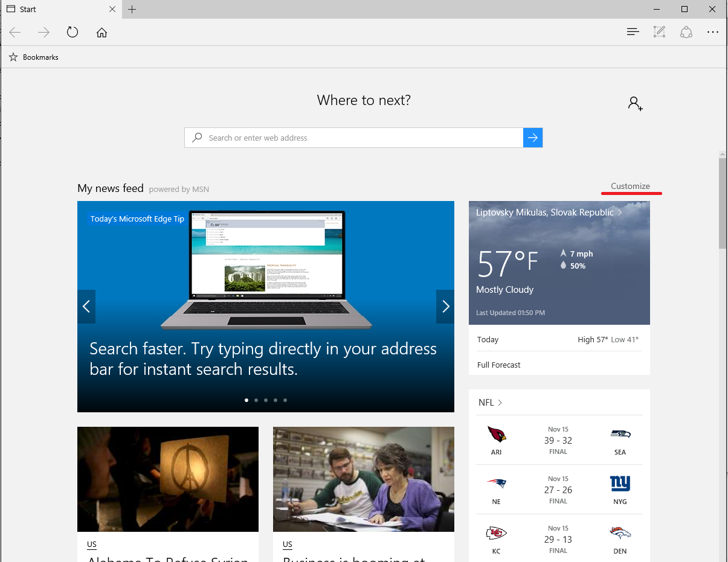
Task: Make a Web Note with pen icon
Action: (x=659, y=32)
